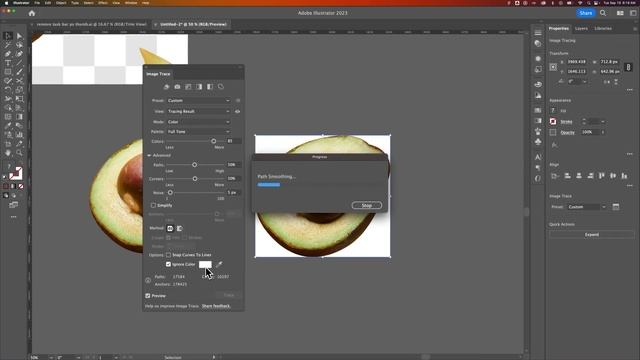
Task: Click the Noise slider handle
Action: pyautogui.click(x=170, y=192)
